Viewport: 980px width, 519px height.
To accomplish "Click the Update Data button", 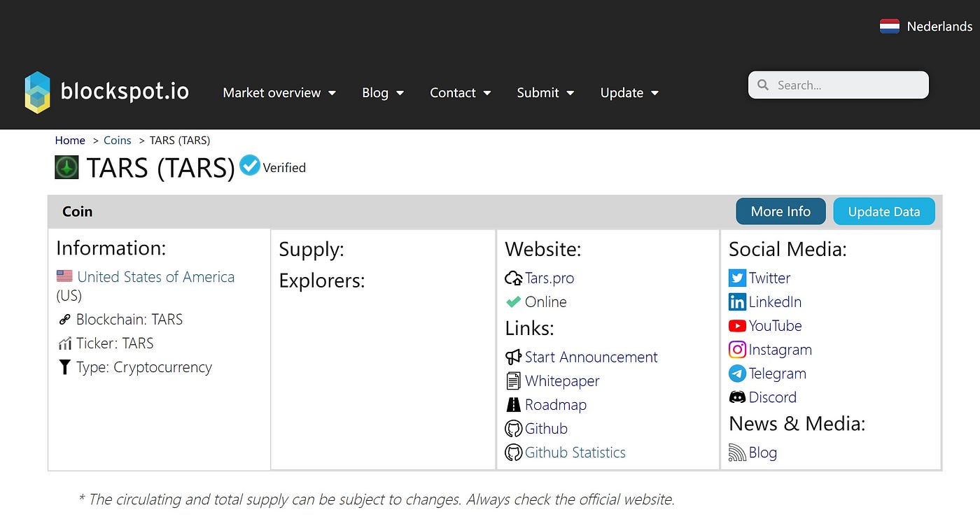I will 884,211.
